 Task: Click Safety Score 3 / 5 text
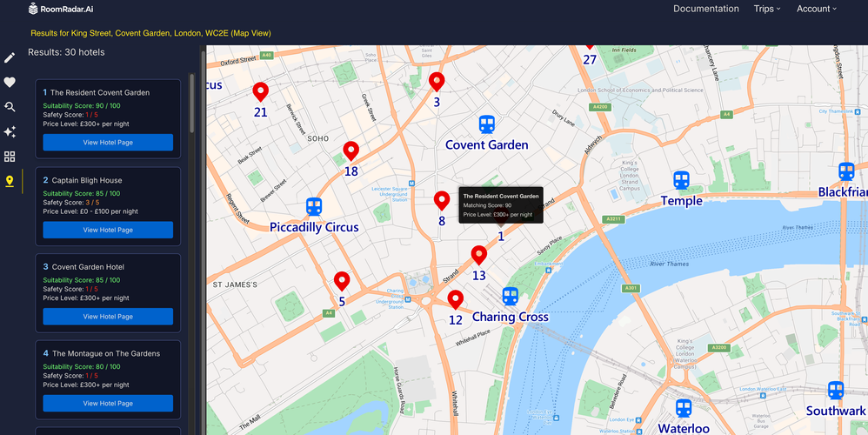[70, 203]
